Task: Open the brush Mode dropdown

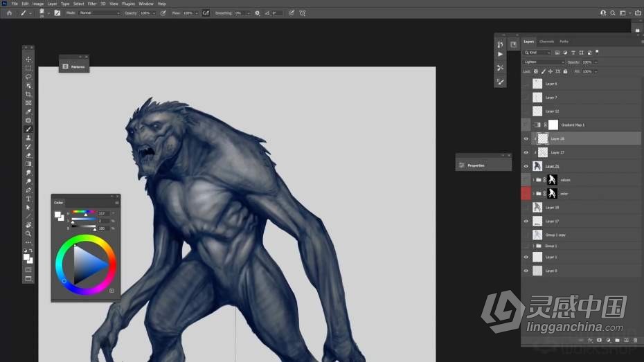Action: (x=99, y=13)
